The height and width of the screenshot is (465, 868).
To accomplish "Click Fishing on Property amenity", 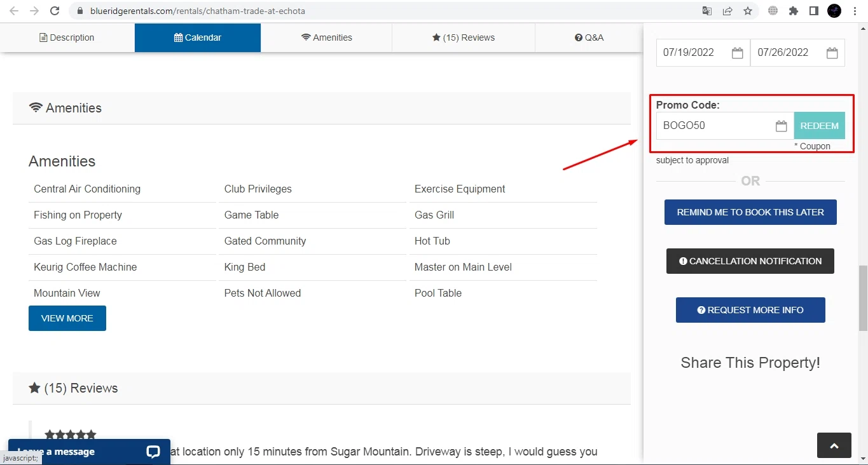I will pyautogui.click(x=78, y=215).
